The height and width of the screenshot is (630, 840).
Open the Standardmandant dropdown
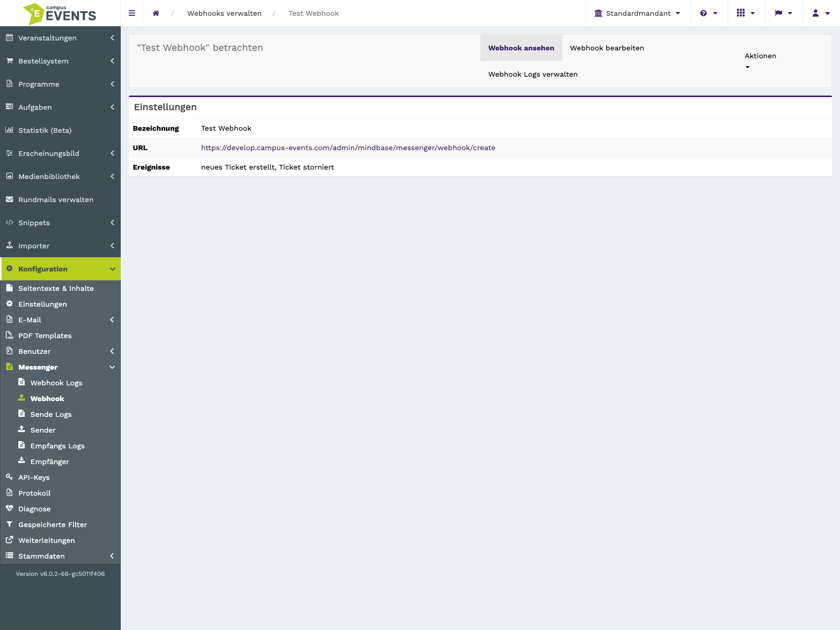tap(637, 13)
